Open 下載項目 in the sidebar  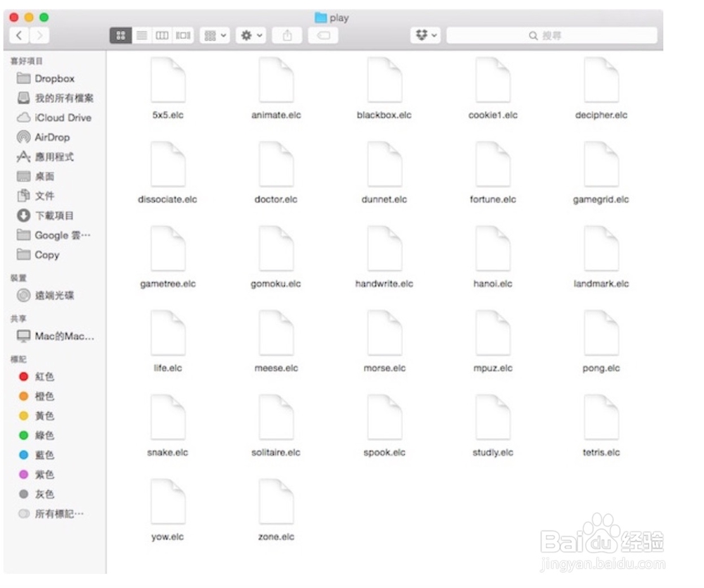pos(45,215)
